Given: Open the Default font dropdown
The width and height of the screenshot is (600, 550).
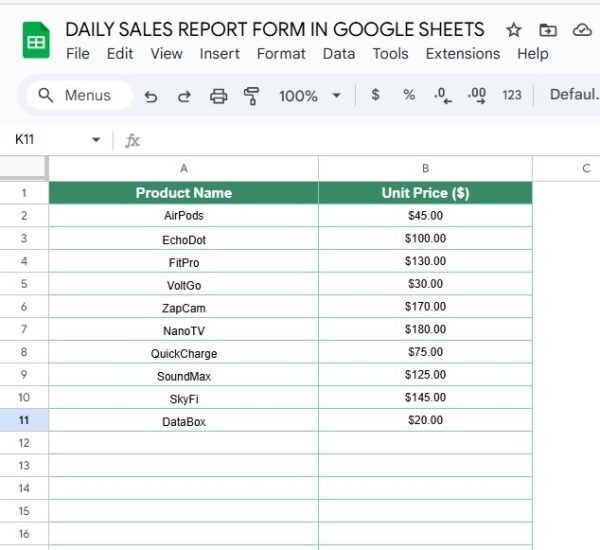Looking at the screenshot, I should (x=574, y=95).
